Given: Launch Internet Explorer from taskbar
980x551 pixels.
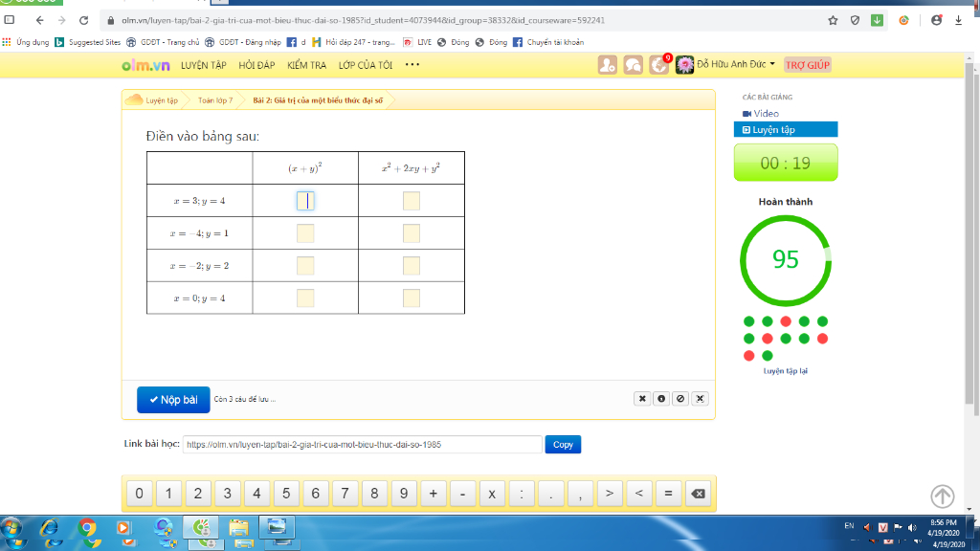Looking at the screenshot, I should 50,530.
